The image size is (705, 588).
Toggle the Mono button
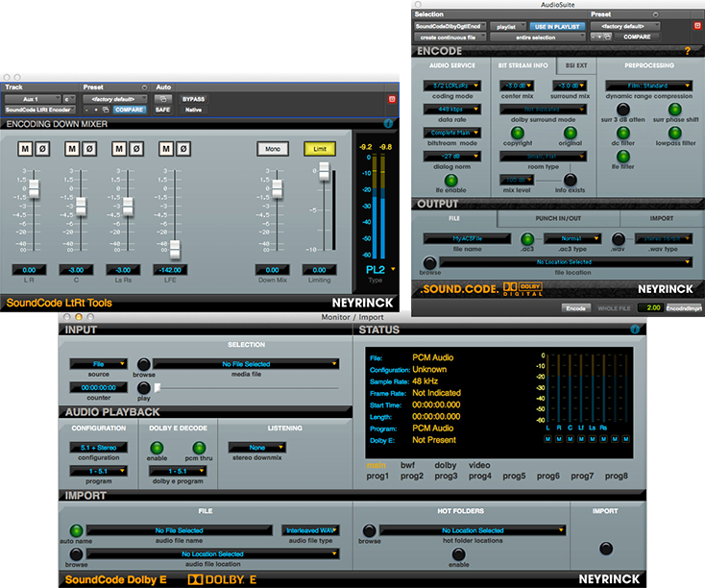point(273,149)
